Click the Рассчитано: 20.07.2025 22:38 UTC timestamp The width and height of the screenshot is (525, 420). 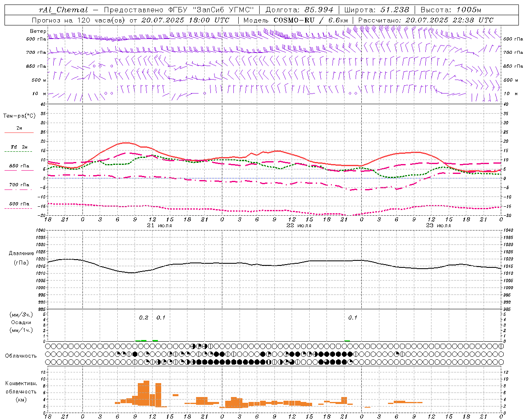click(x=426, y=20)
